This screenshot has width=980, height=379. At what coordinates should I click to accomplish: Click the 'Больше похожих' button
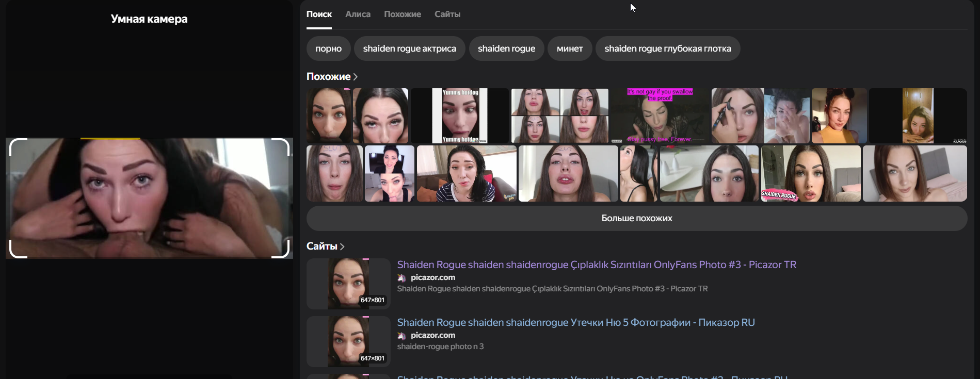point(637,218)
